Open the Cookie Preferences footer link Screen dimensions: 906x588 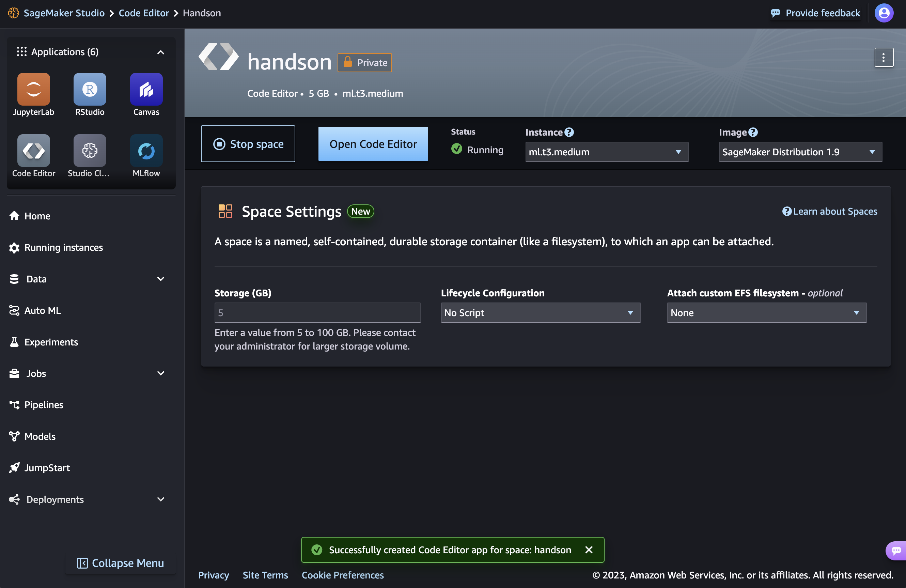[343, 575]
